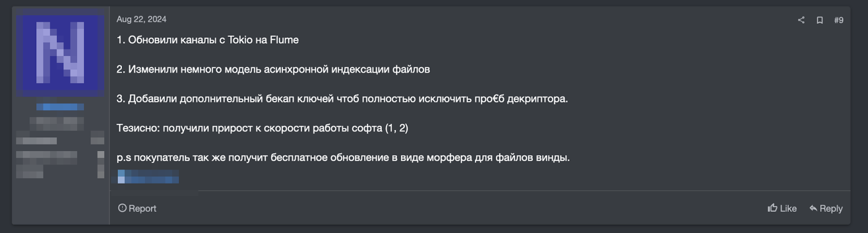
Task: Bookmark this post using the bookmark icon
Action: 820,20
